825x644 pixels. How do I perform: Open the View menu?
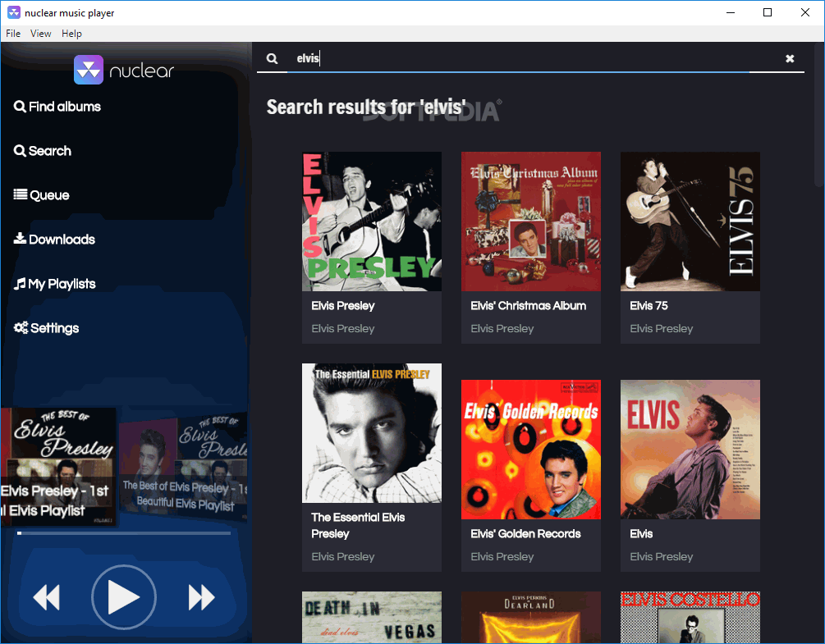(40, 34)
